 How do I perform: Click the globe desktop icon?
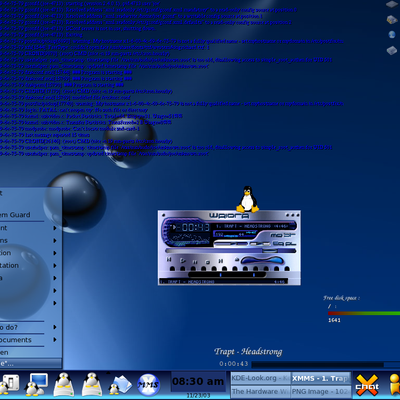(x=392, y=35)
